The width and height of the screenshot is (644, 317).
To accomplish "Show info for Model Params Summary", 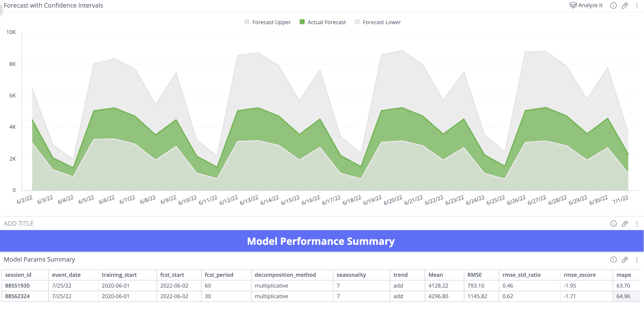I will coord(613,260).
